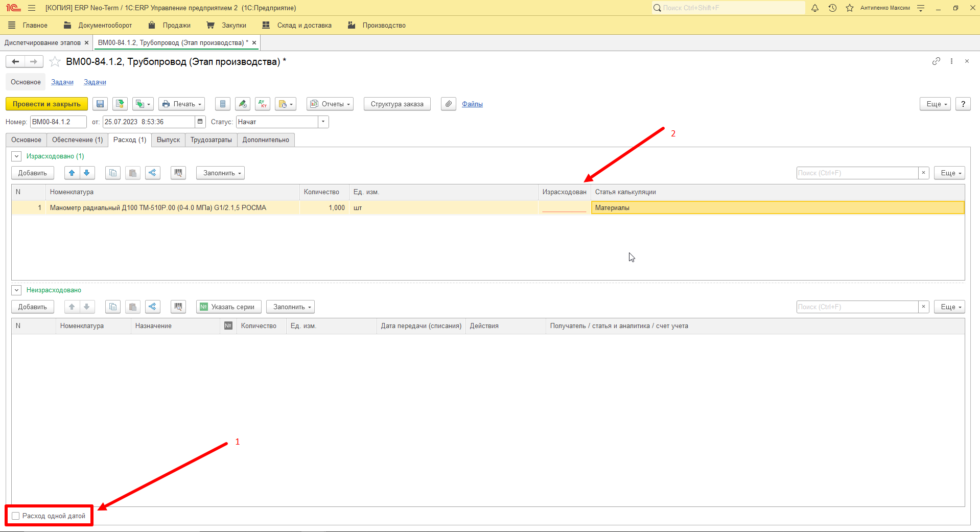Image resolution: width=980 pixels, height=532 pixels.
Task: Switch to the Выпуск tab
Action: (x=168, y=140)
